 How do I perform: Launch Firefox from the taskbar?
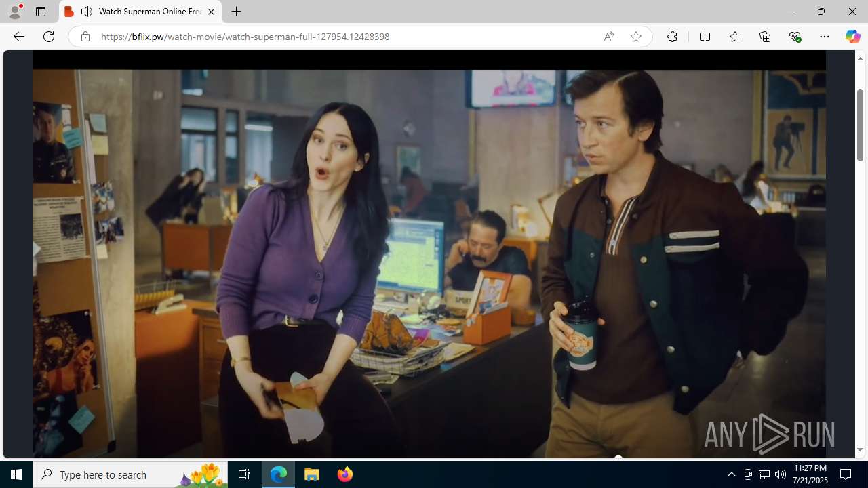click(x=344, y=474)
